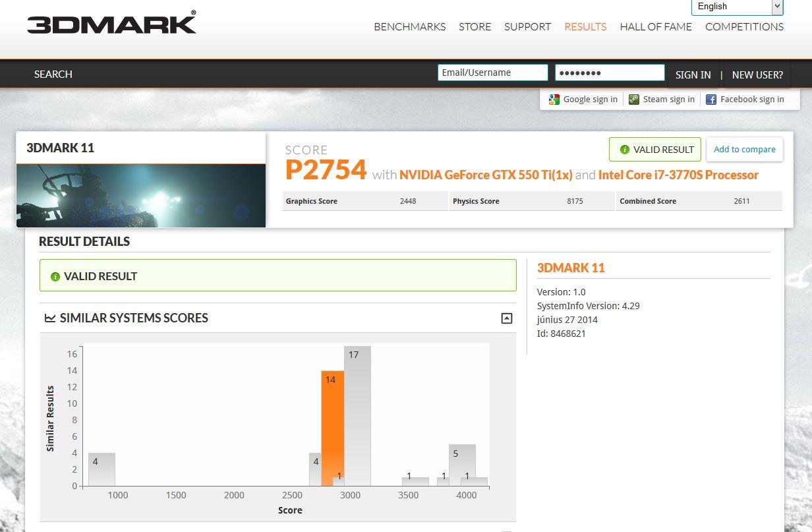This screenshot has width=812, height=532.
Task: Go to the SUPPORT page
Action: coord(527,27)
